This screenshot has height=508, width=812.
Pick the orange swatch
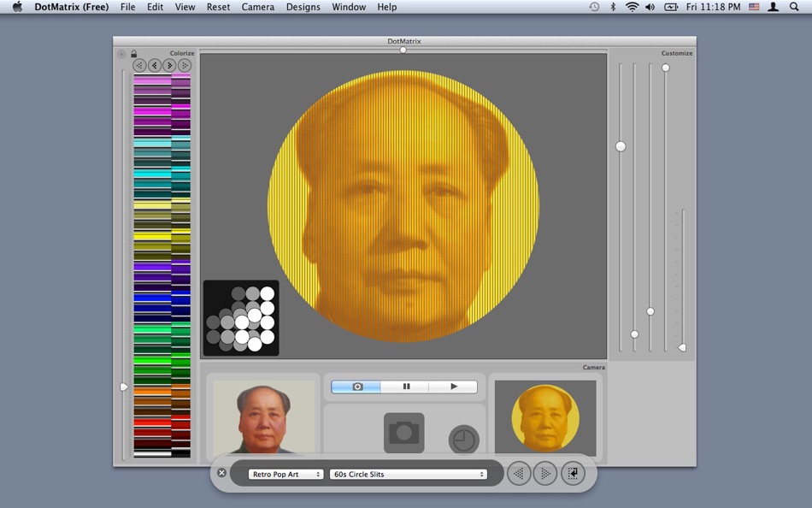pyautogui.click(x=152, y=392)
